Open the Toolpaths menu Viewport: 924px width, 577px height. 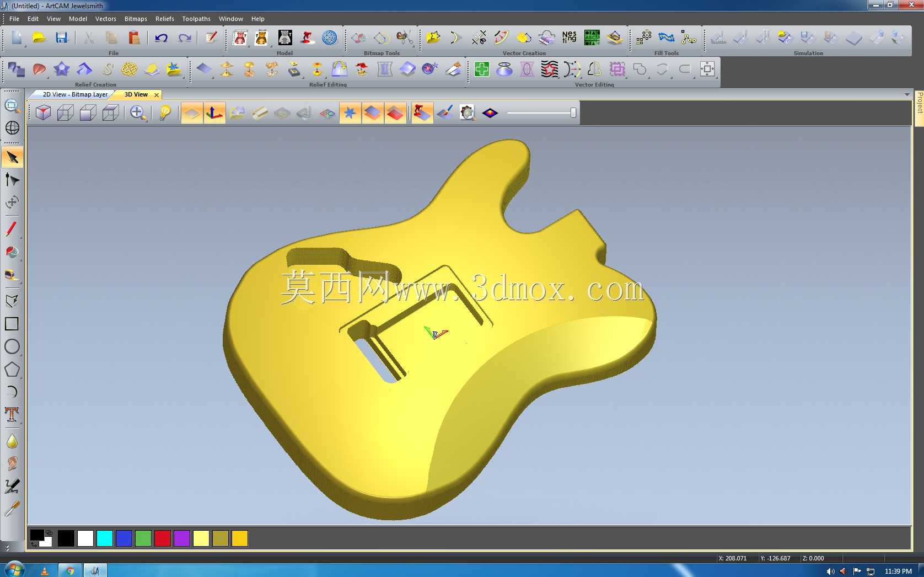(x=196, y=19)
